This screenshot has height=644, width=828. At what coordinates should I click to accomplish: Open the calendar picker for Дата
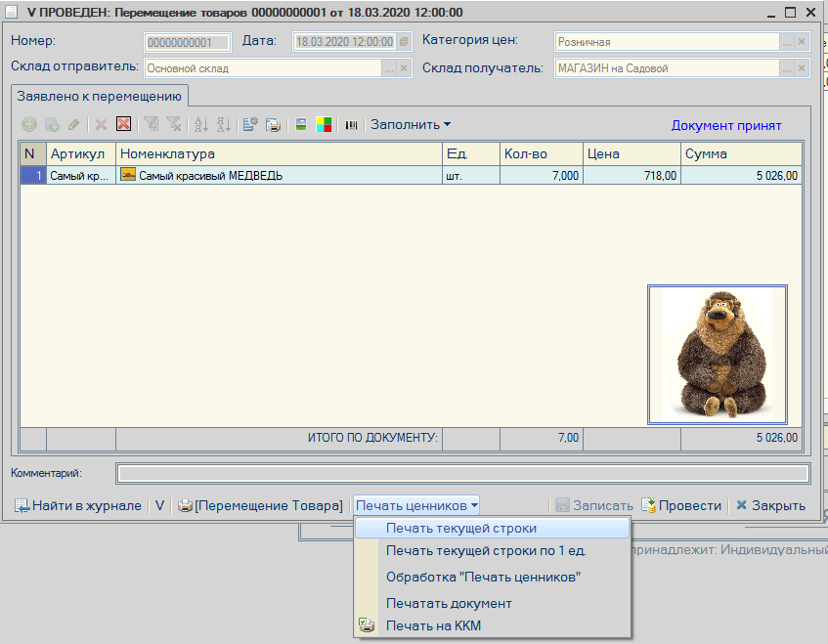(404, 42)
